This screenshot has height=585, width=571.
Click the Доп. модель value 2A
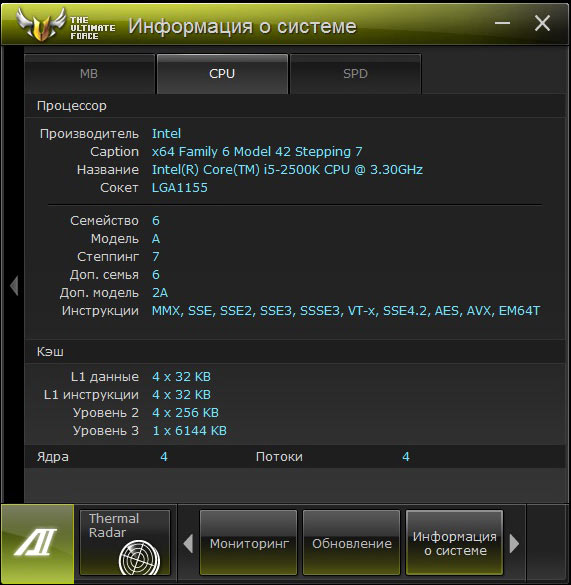pyautogui.click(x=160, y=293)
